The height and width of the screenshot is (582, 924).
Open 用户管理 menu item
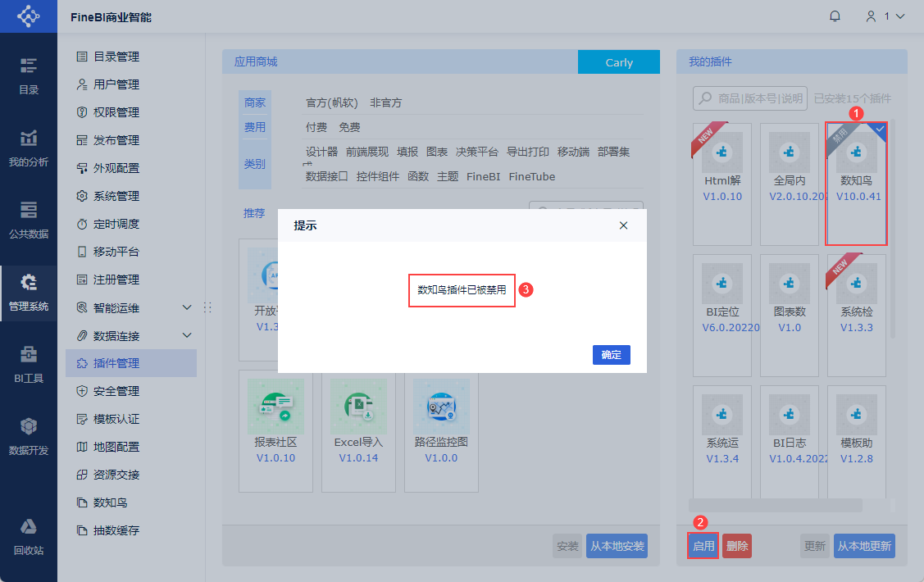(x=131, y=84)
